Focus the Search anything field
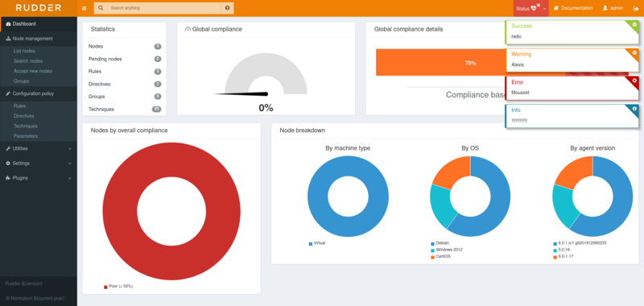The image size is (644, 306). pos(163,8)
